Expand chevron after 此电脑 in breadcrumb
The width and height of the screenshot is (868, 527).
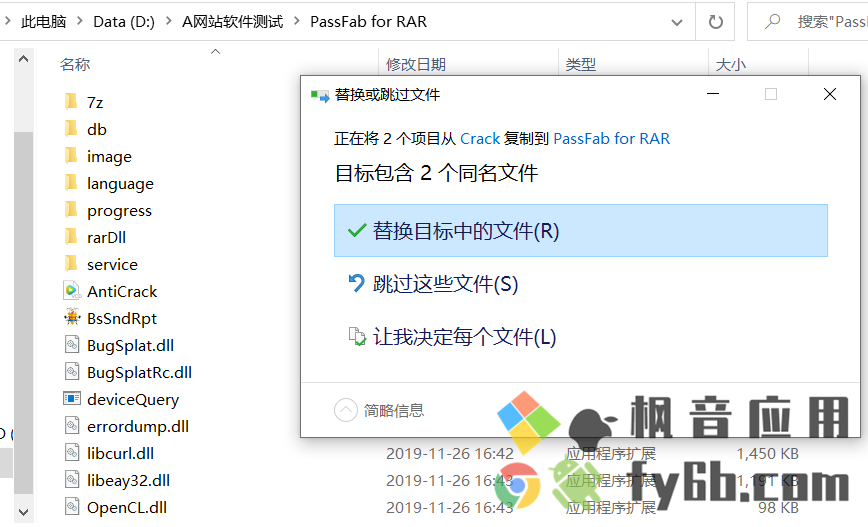coord(80,22)
